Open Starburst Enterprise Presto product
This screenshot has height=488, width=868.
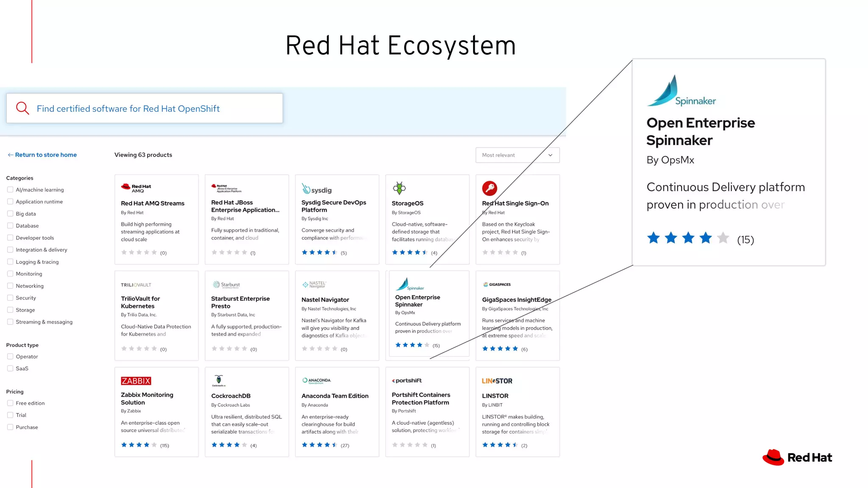pos(240,302)
